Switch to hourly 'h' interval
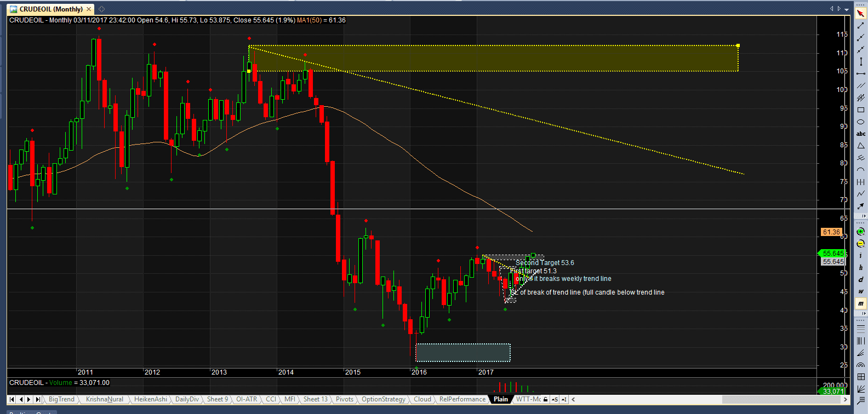 coord(860,267)
